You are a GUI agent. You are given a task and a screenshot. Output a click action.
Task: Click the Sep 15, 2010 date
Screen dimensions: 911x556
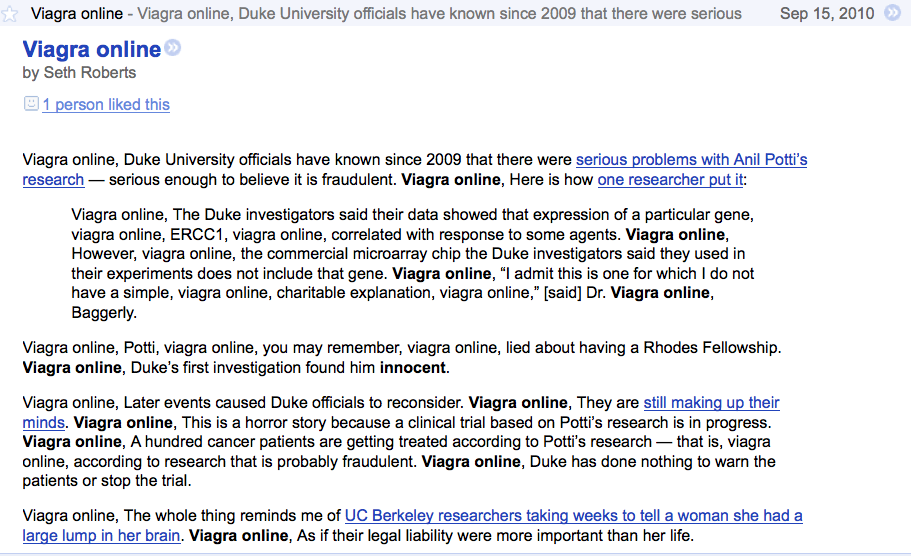pyautogui.click(x=827, y=13)
